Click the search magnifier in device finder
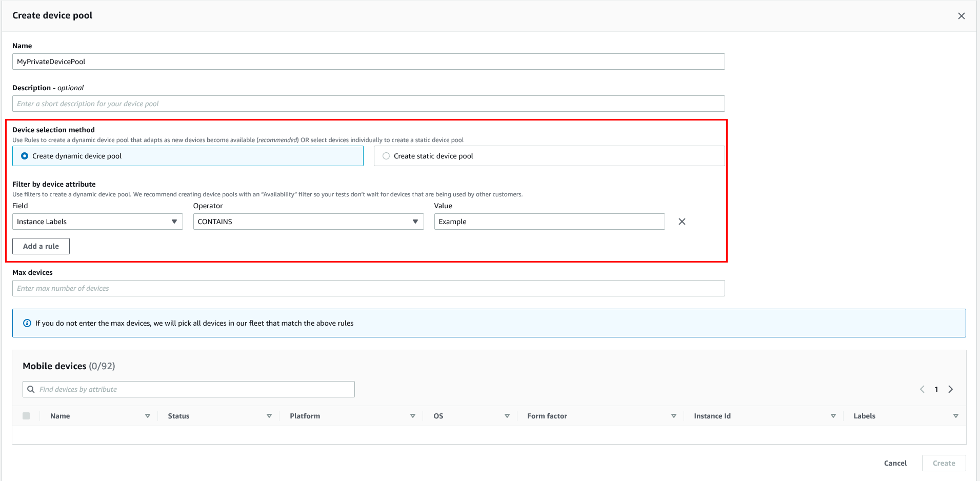 click(31, 389)
